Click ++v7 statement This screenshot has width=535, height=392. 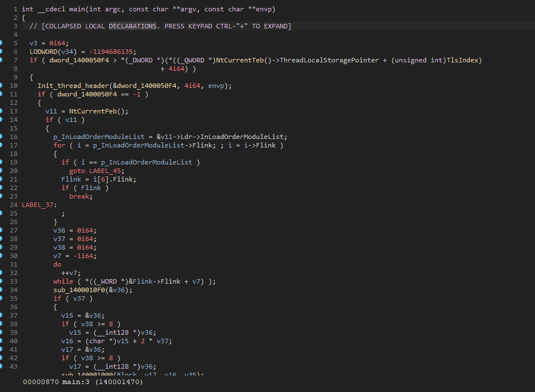(71, 273)
